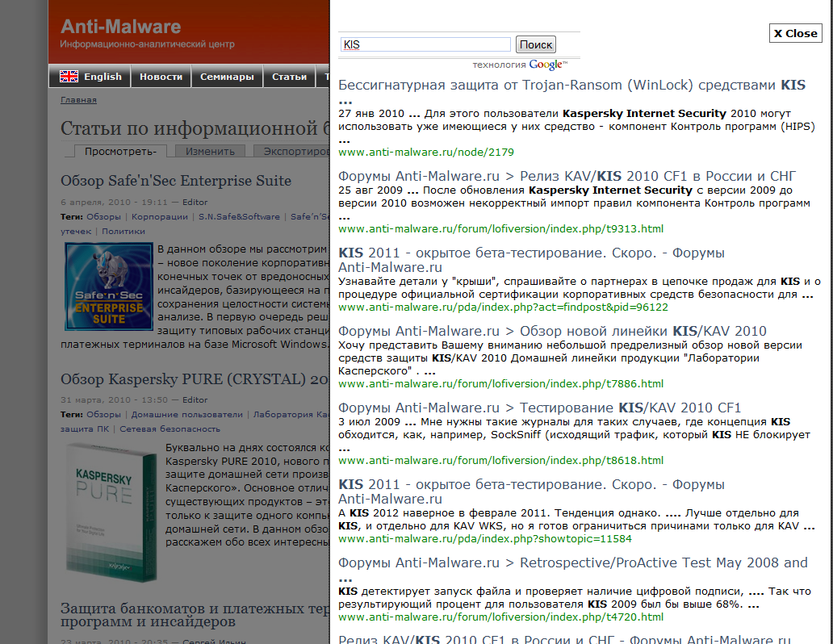Viewport: 833px width, 644px height.
Task: Open URL ending t7886.html
Action: pyautogui.click(x=501, y=383)
